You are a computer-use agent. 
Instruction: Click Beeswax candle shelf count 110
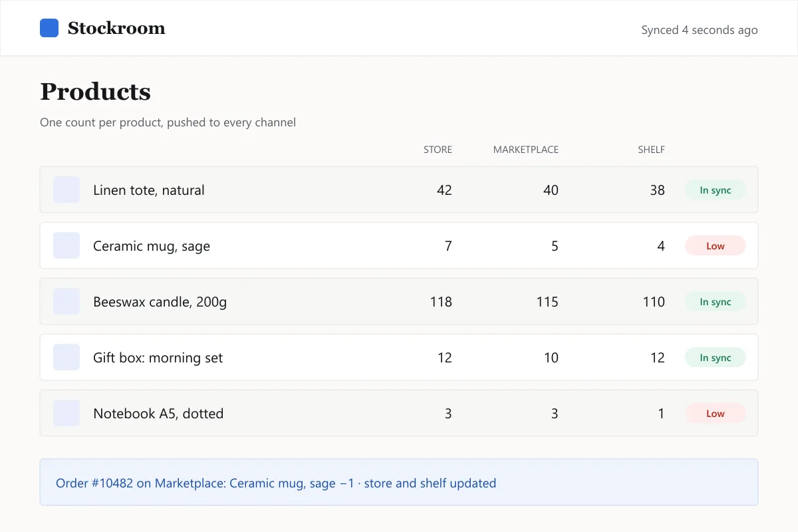[x=654, y=302]
